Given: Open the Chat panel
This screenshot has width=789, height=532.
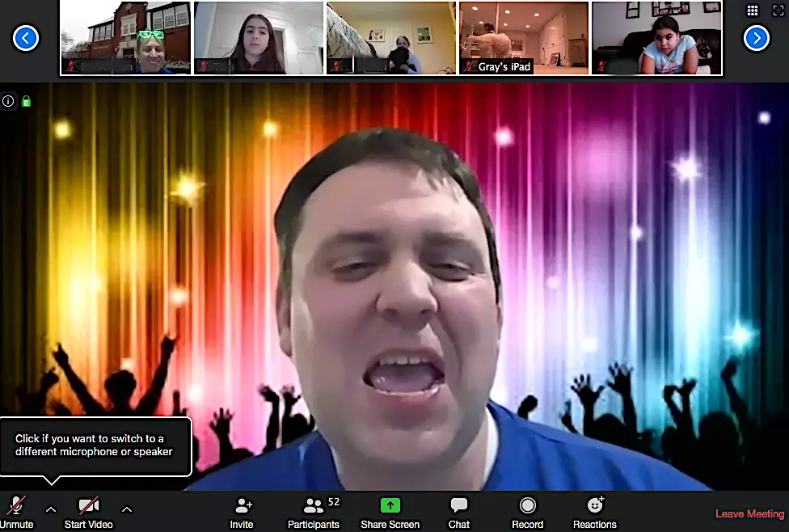Looking at the screenshot, I should (459, 512).
